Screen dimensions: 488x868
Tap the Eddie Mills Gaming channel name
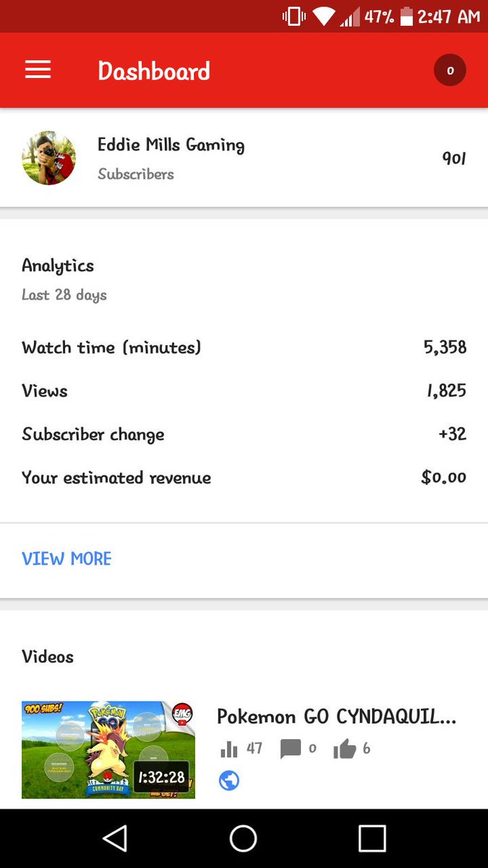point(171,145)
